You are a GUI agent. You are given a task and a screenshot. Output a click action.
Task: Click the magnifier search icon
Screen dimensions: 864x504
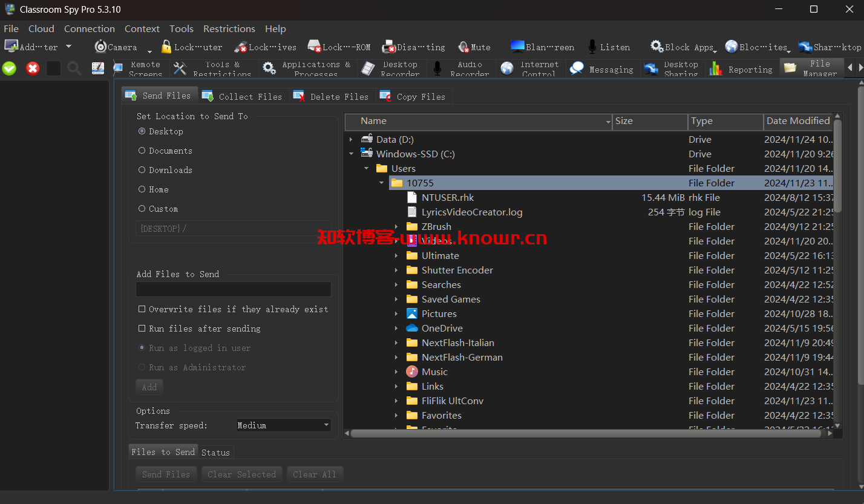pyautogui.click(x=74, y=68)
